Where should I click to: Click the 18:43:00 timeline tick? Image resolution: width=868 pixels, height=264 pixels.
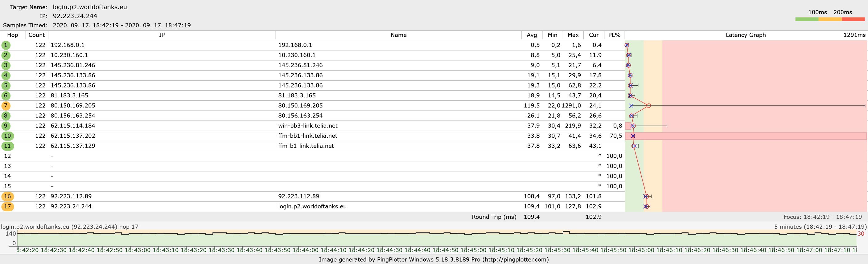(x=138, y=250)
